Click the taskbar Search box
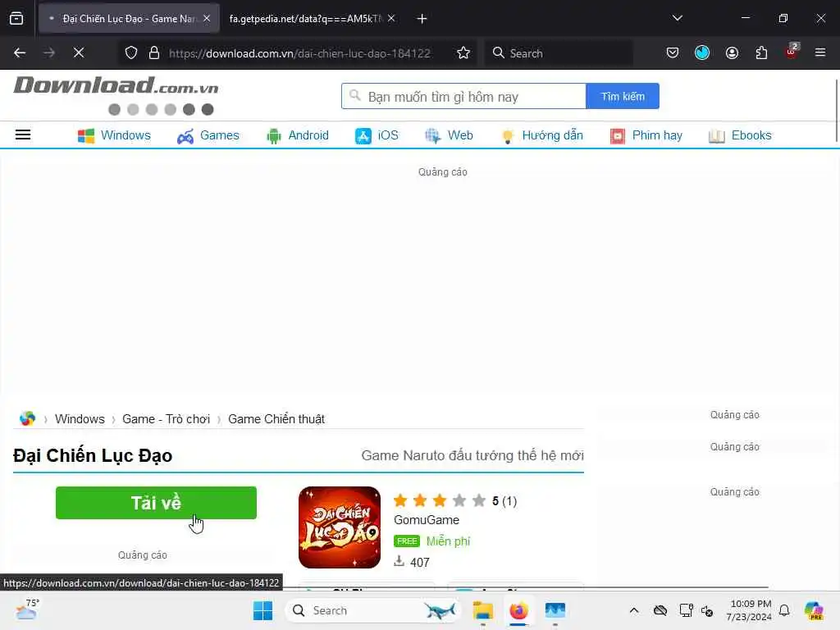This screenshot has width=840, height=630. 373,610
